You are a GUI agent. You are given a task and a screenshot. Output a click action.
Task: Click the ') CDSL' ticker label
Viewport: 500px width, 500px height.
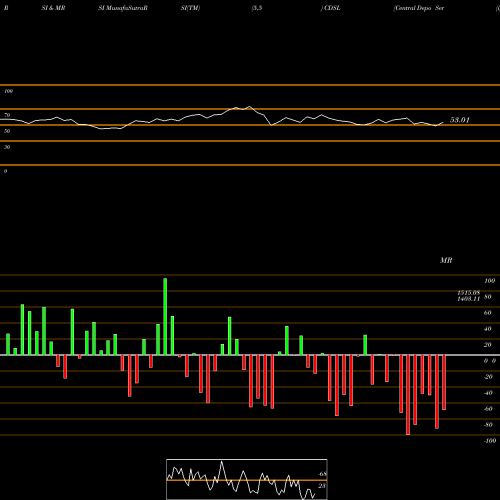pyautogui.click(x=330, y=8)
